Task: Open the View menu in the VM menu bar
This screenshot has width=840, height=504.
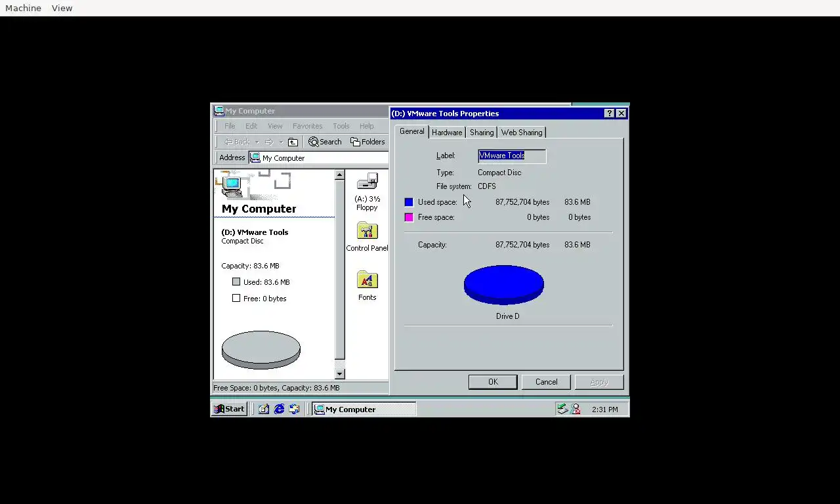Action: coord(62,8)
